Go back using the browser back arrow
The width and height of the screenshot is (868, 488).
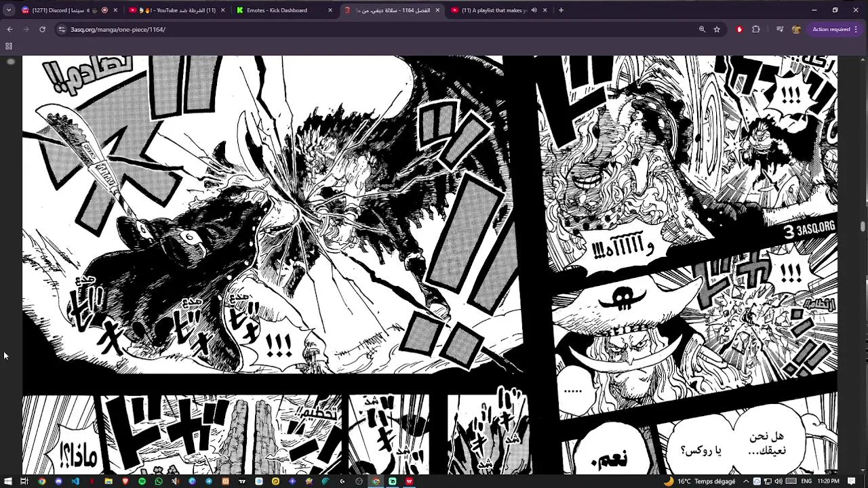pyautogui.click(x=9, y=29)
